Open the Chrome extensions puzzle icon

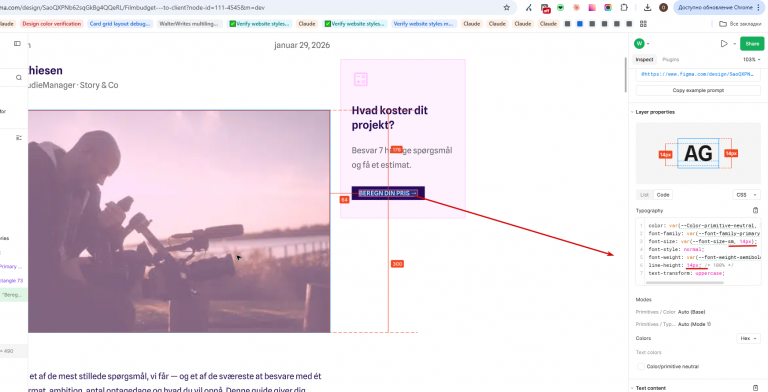coord(624,7)
